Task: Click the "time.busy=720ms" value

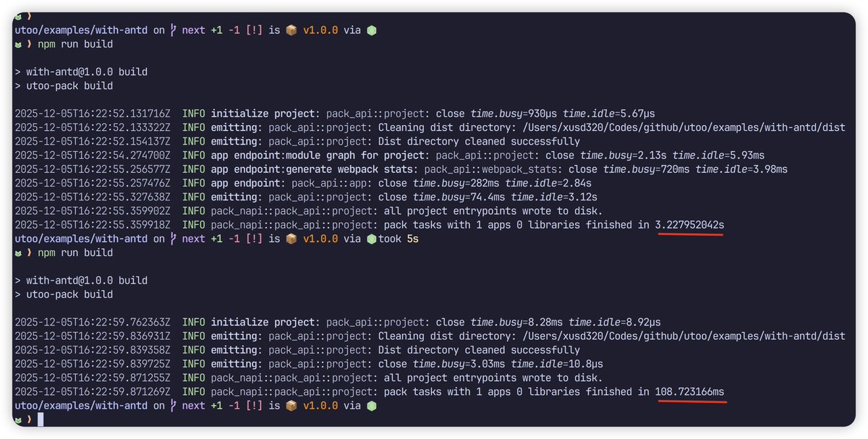Action: pyautogui.click(x=647, y=169)
